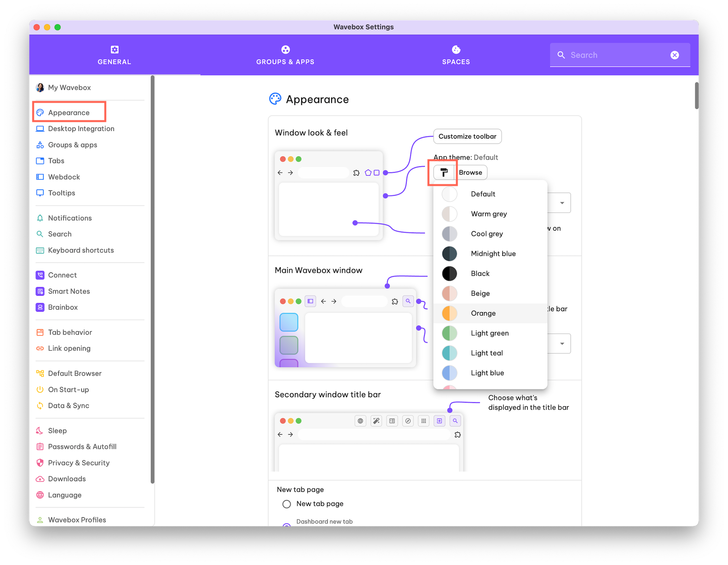
Task: Switch to Groups & Apps tab
Action: [x=285, y=55]
